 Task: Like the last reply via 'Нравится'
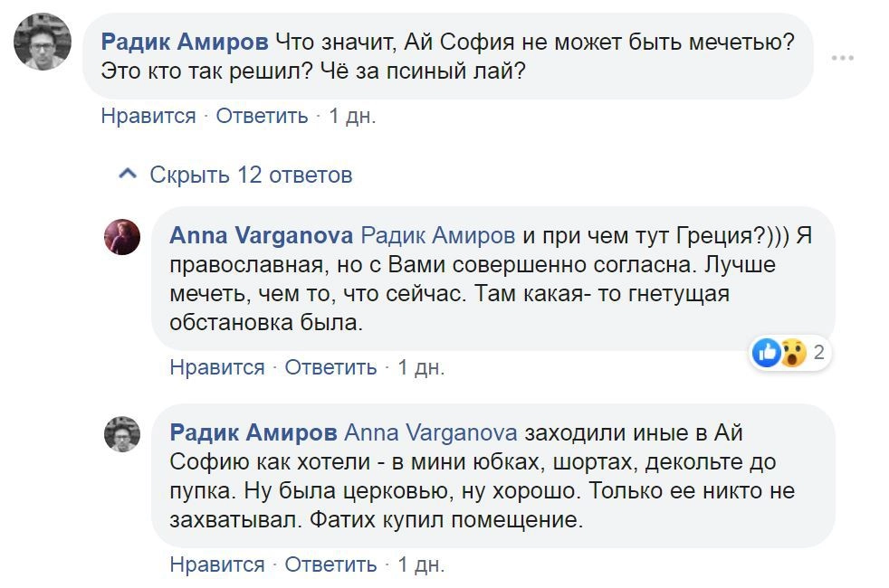point(217,565)
